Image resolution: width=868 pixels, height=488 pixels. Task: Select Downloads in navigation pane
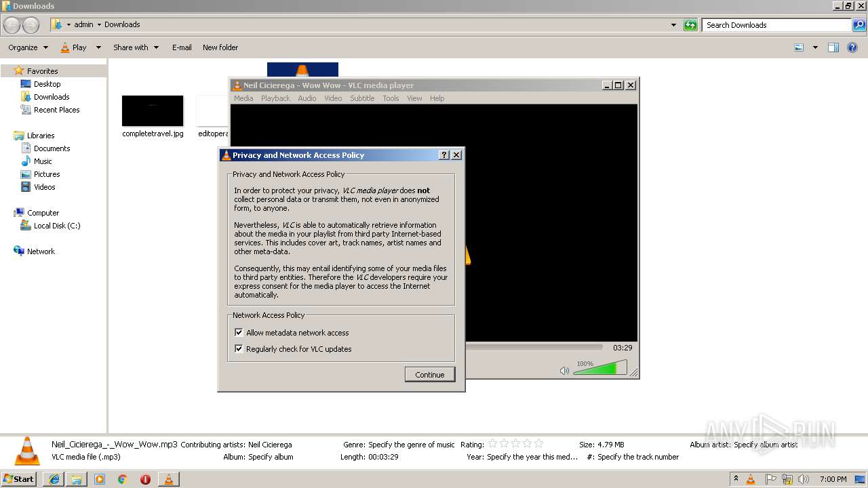pos(52,97)
